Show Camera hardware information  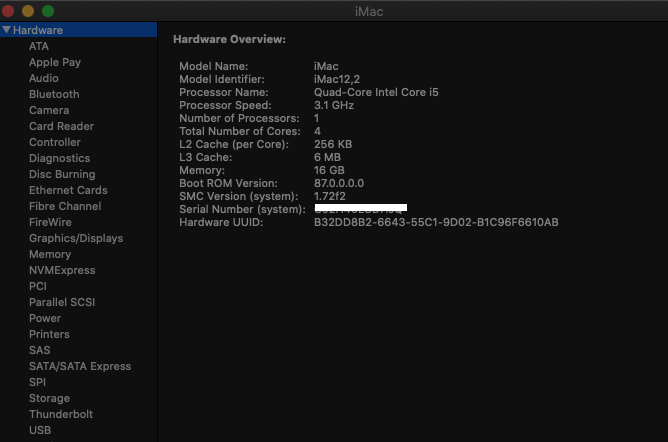click(x=49, y=110)
